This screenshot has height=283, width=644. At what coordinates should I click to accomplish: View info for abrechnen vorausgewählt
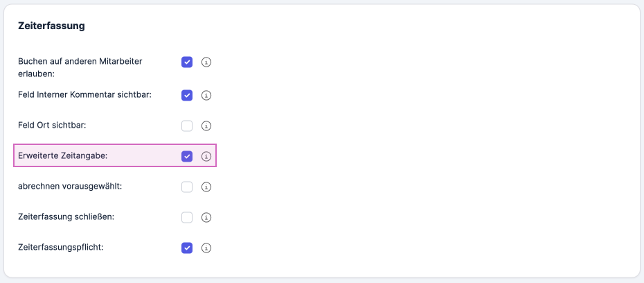click(x=206, y=187)
